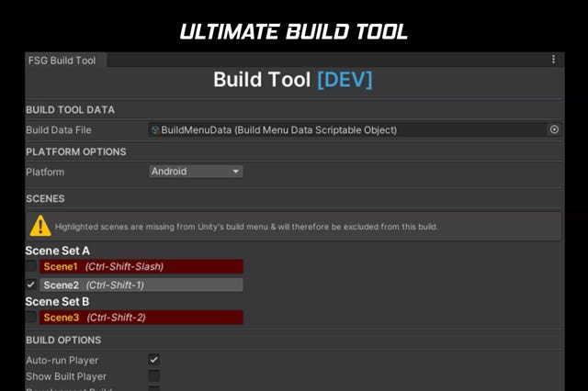Disable the Auto-run Player checkbox
588x391 pixels.
pyautogui.click(x=154, y=360)
